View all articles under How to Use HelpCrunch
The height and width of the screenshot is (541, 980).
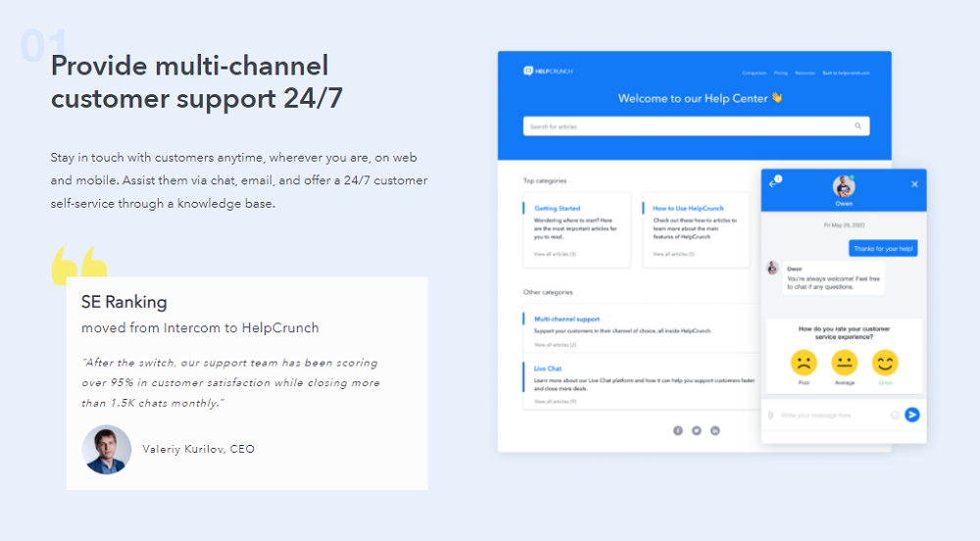674,254
